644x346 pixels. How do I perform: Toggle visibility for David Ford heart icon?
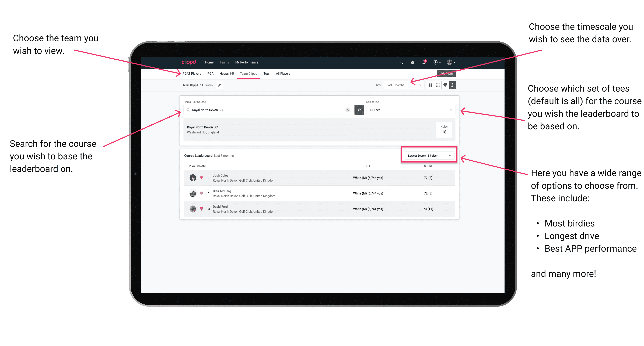coord(201,209)
